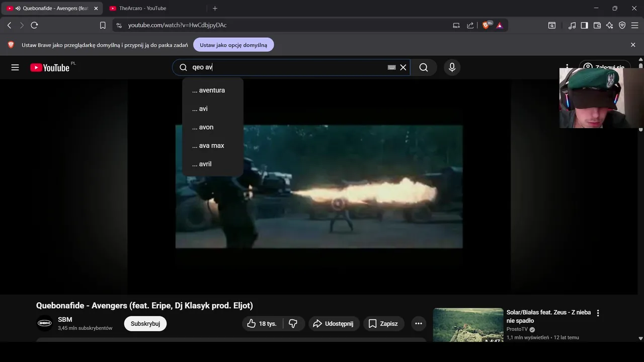Open 'Solar/Białas feat. Zeus - Z nieba' title
The height and width of the screenshot is (362, 644).
(x=548, y=316)
